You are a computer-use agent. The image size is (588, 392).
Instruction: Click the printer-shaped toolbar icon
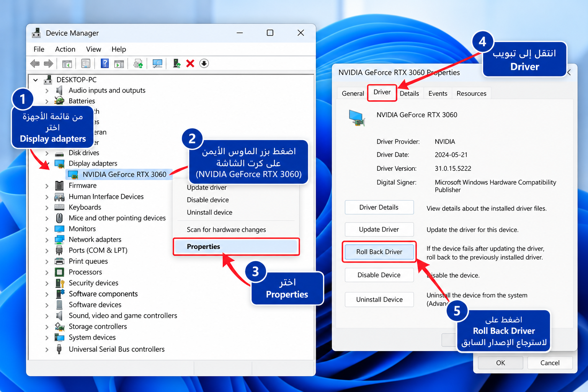(x=138, y=64)
